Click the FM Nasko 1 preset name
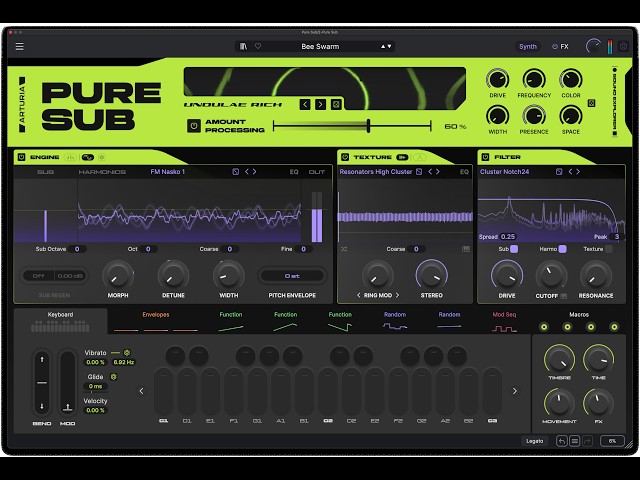The height and width of the screenshot is (480, 640). (x=168, y=171)
